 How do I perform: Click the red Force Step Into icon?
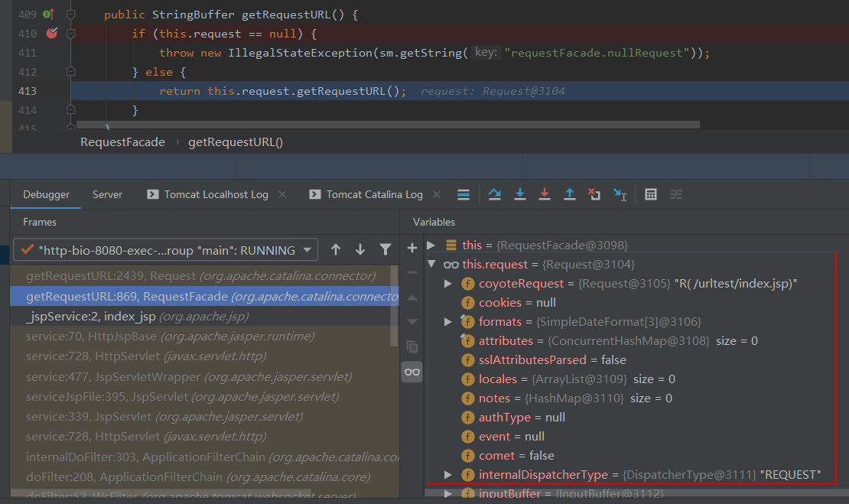545,194
